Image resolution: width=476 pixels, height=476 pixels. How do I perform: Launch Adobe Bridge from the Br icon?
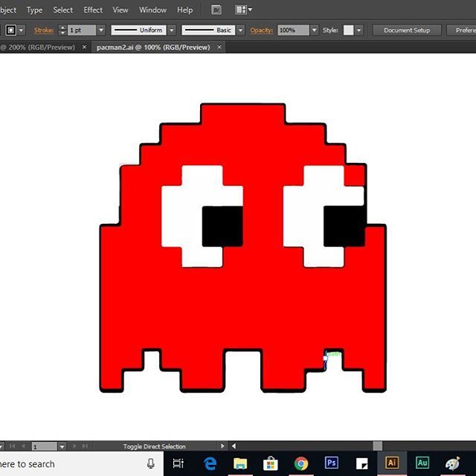(216, 10)
